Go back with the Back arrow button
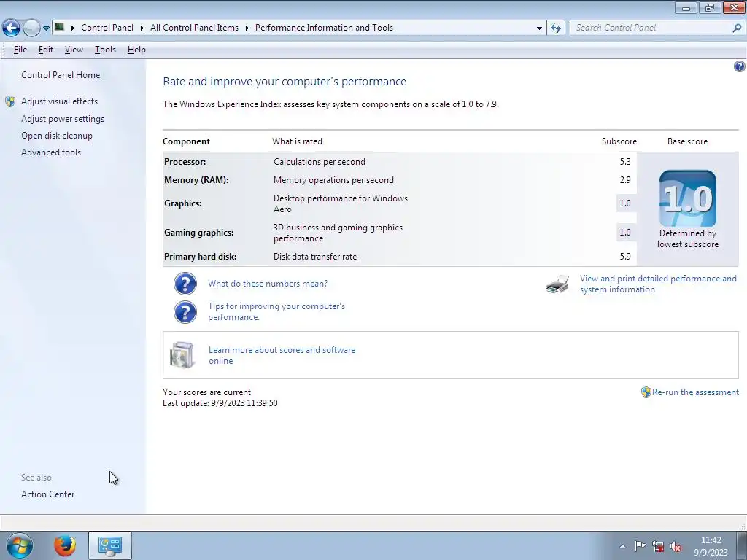The image size is (747, 560). [12, 28]
